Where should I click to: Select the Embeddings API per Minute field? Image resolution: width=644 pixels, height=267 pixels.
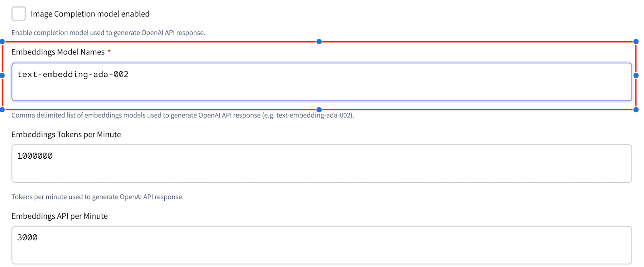pyautogui.click(x=321, y=245)
